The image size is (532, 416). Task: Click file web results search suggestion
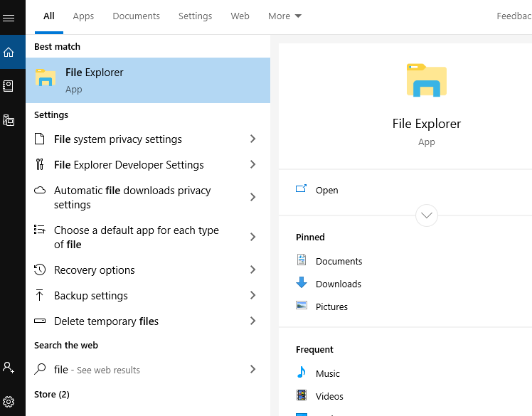click(x=97, y=370)
